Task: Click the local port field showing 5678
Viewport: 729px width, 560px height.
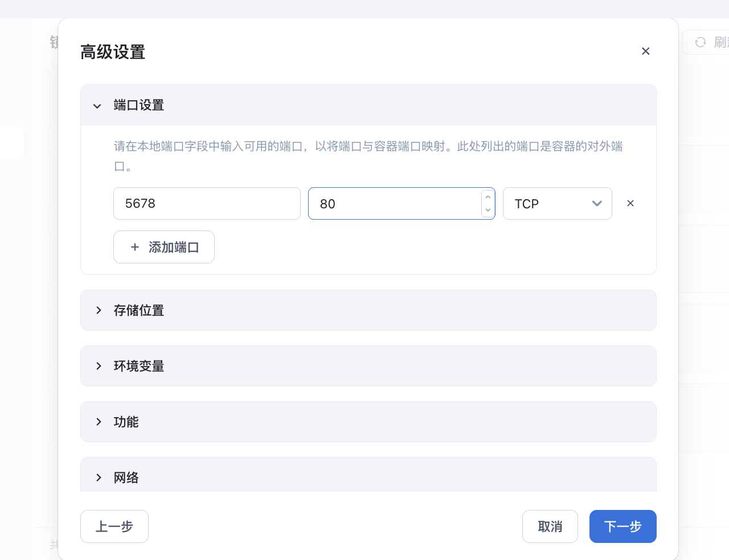Action: (x=207, y=204)
